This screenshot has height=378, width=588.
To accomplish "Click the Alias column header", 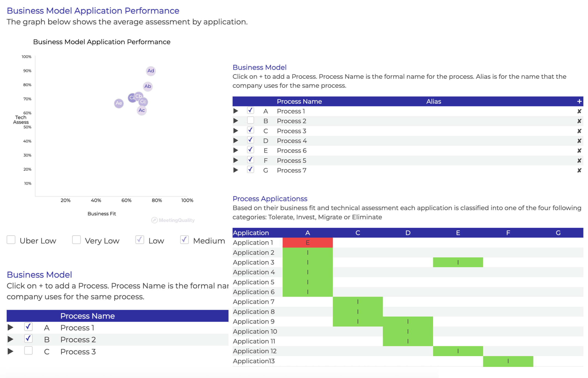I will click(x=433, y=101).
